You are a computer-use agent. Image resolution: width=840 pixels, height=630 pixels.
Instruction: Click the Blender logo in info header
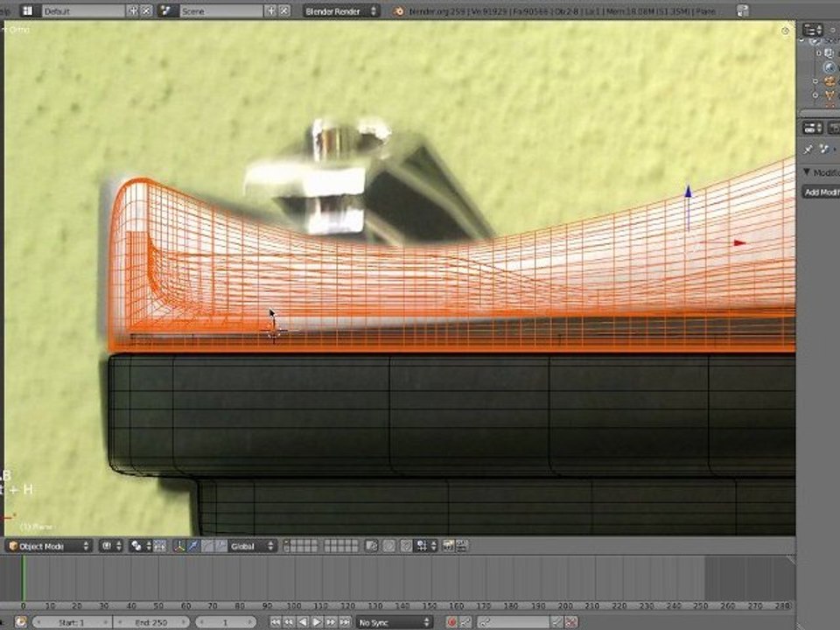click(x=399, y=10)
